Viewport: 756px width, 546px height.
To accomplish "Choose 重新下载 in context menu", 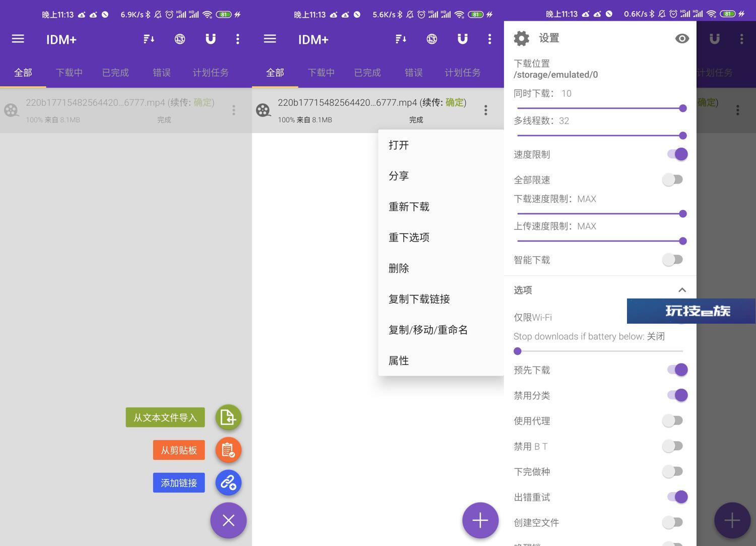I will pos(441,207).
